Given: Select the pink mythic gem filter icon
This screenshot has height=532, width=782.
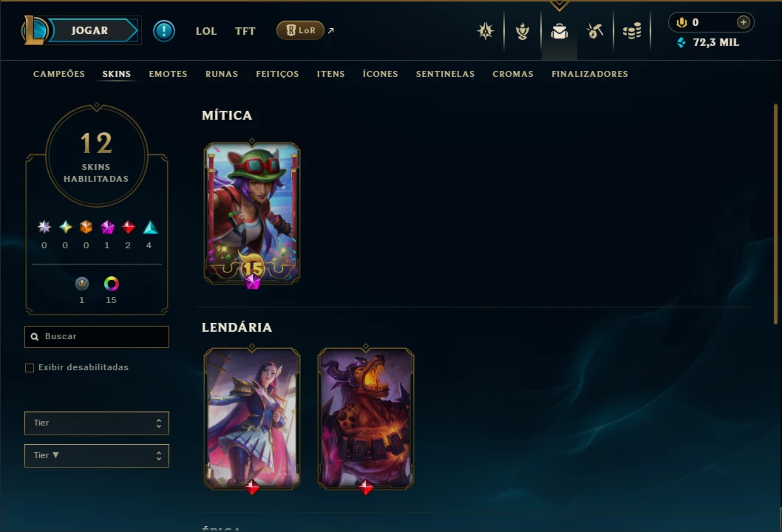Looking at the screenshot, I should point(107,228).
